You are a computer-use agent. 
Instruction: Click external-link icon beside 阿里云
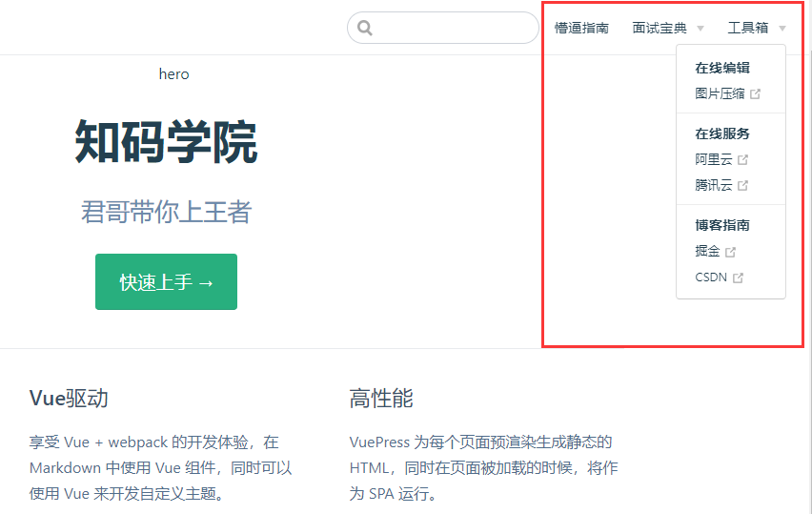[743, 160]
